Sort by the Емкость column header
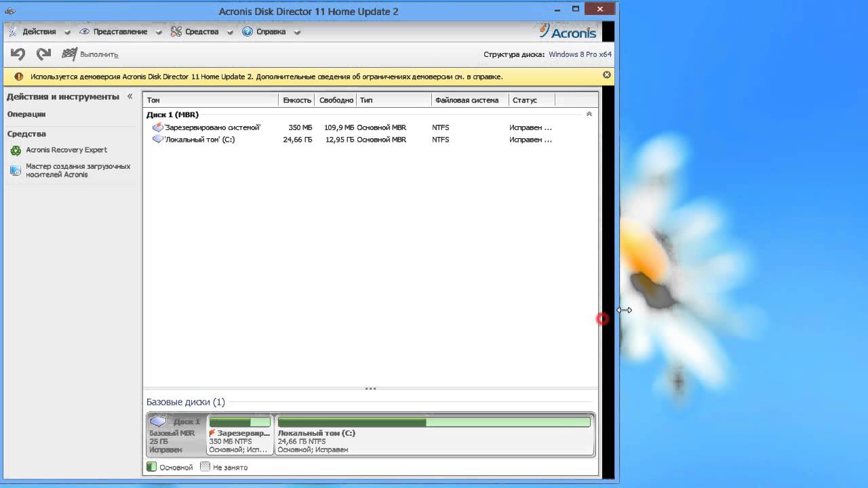 pyautogui.click(x=297, y=100)
